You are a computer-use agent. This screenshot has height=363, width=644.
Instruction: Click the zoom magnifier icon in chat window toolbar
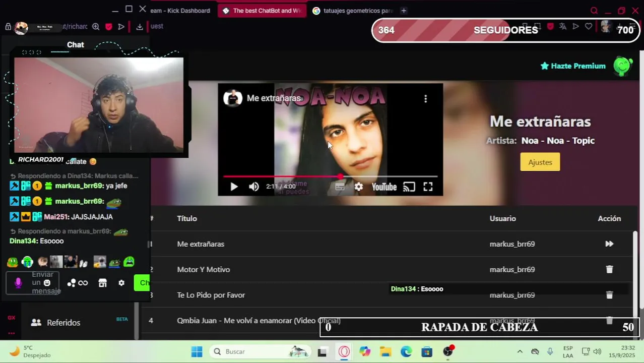coord(96,27)
